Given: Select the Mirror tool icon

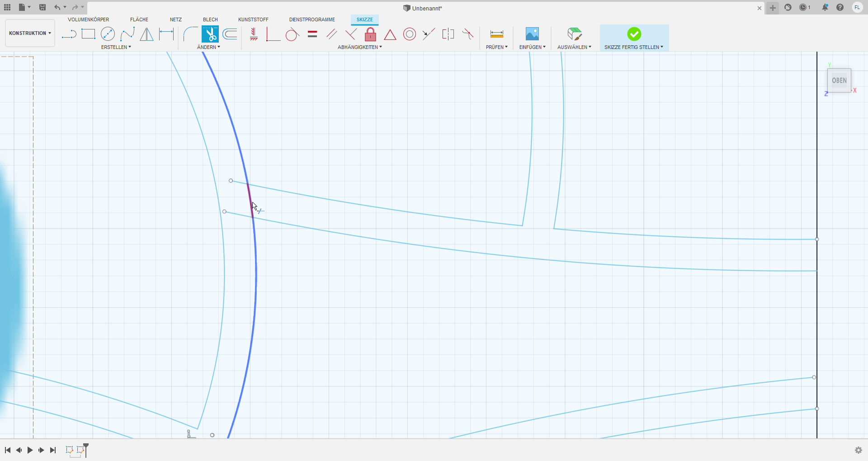Looking at the screenshot, I should click(146, 34).
